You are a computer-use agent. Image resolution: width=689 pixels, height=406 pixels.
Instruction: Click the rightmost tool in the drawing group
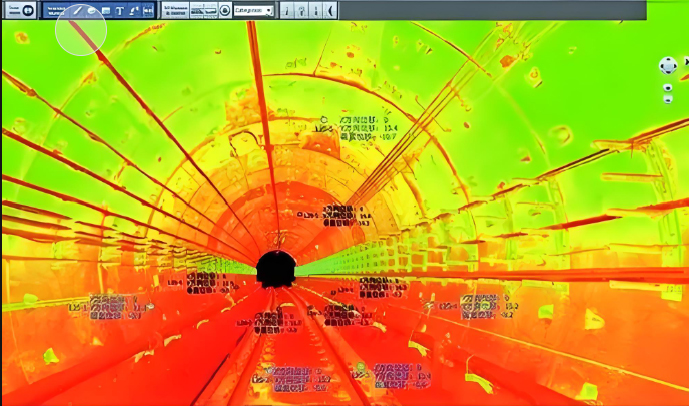[148, 10]
